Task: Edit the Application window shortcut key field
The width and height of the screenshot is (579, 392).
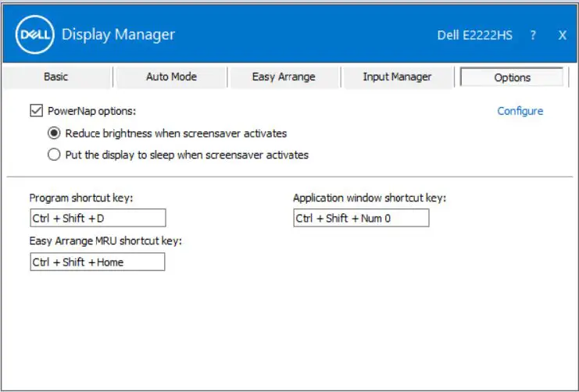Action: tap(361, 219)
